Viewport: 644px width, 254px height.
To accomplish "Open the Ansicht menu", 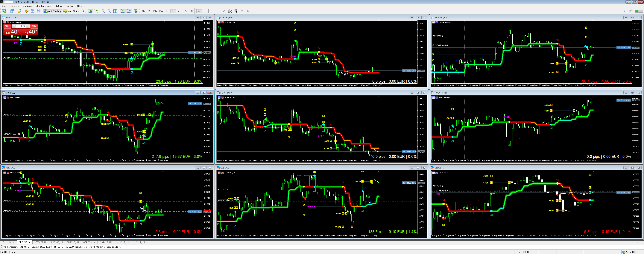I will (x=15, y=6).
